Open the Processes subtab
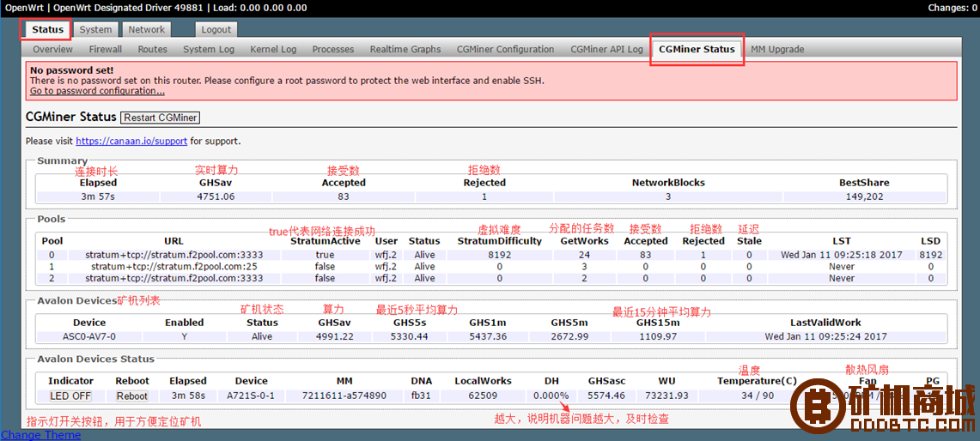The width and height of the screenshot is (980, 441). (x=333, y=50)
